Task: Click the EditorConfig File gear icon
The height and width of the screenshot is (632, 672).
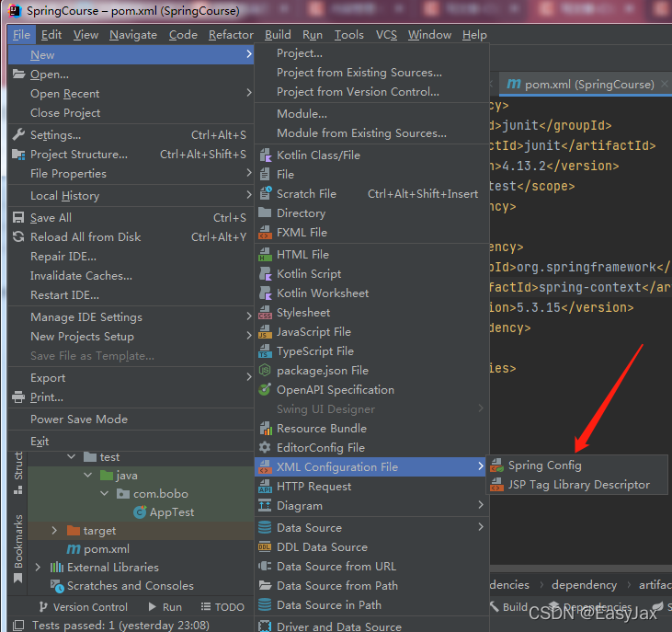Action: (x=265, y=447)
